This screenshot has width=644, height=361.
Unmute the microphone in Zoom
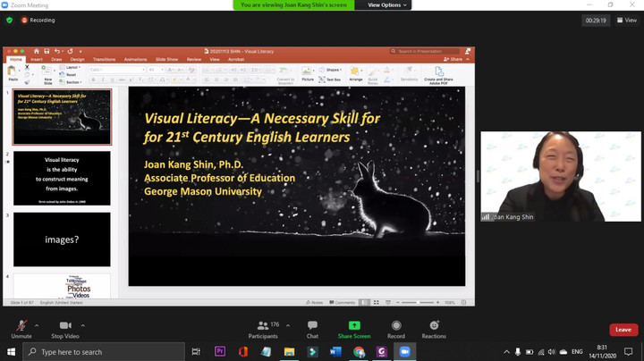point(21,327)
